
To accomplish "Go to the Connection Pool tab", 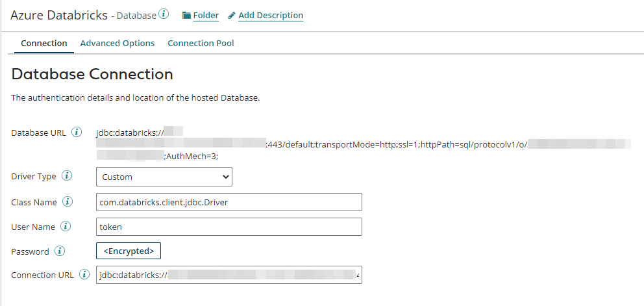I will click(x=201, y=44).
